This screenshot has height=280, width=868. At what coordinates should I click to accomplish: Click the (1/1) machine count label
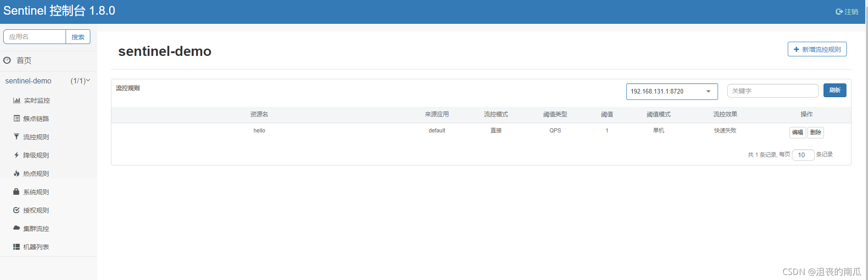pos(77,81)
